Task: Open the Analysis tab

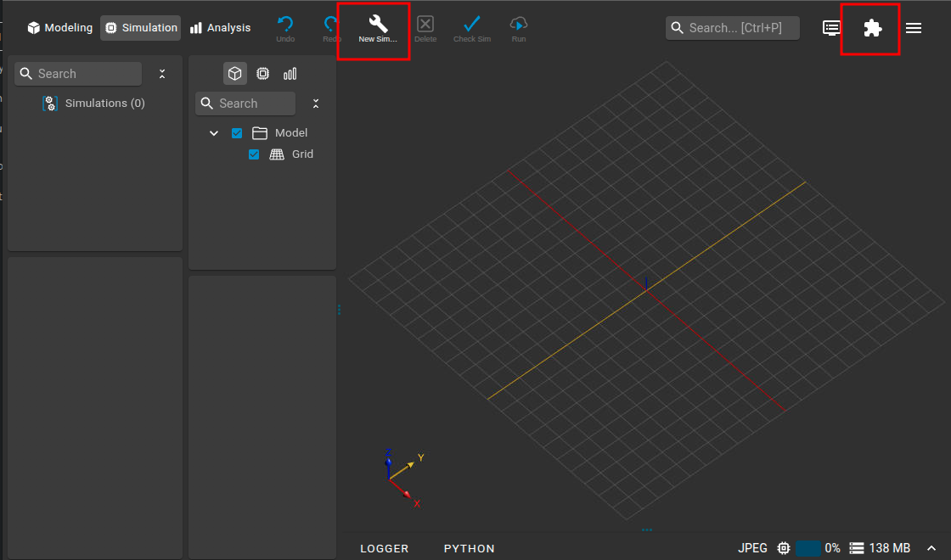Action: tap(220, 28)
